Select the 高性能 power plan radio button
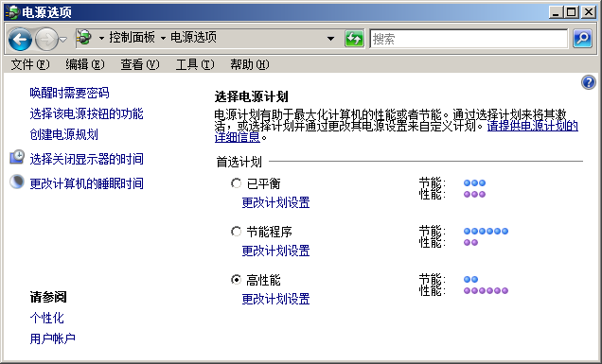The image size is (602, 364). [x=236, y=280]
